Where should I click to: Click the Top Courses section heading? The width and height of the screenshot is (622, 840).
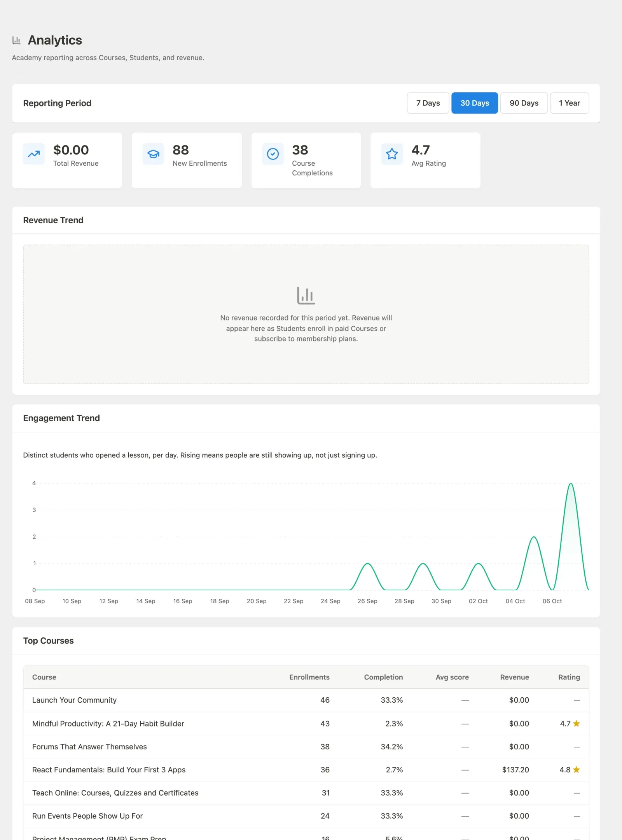[48, 640]
